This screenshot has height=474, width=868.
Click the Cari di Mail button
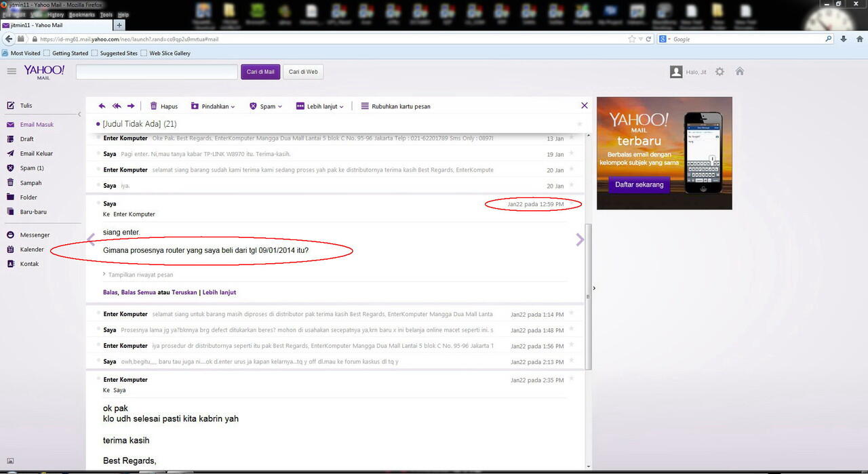click(260, 72)
